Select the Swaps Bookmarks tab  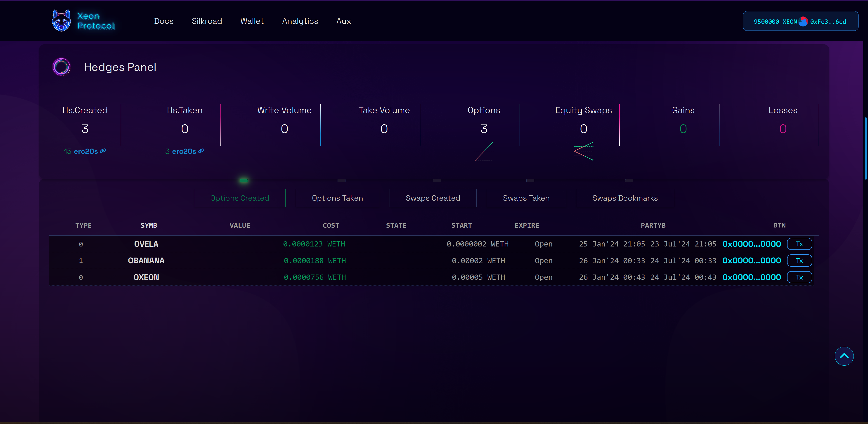point(625,198)
